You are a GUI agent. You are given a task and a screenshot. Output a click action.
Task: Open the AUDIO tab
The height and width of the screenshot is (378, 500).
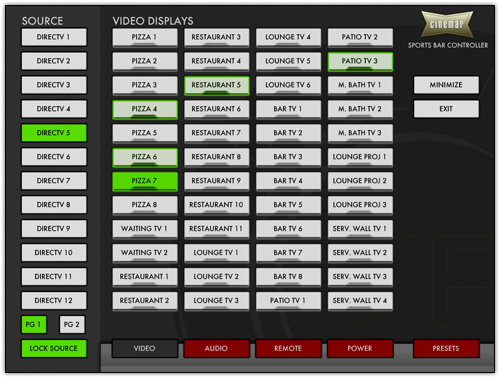point(216,348)
